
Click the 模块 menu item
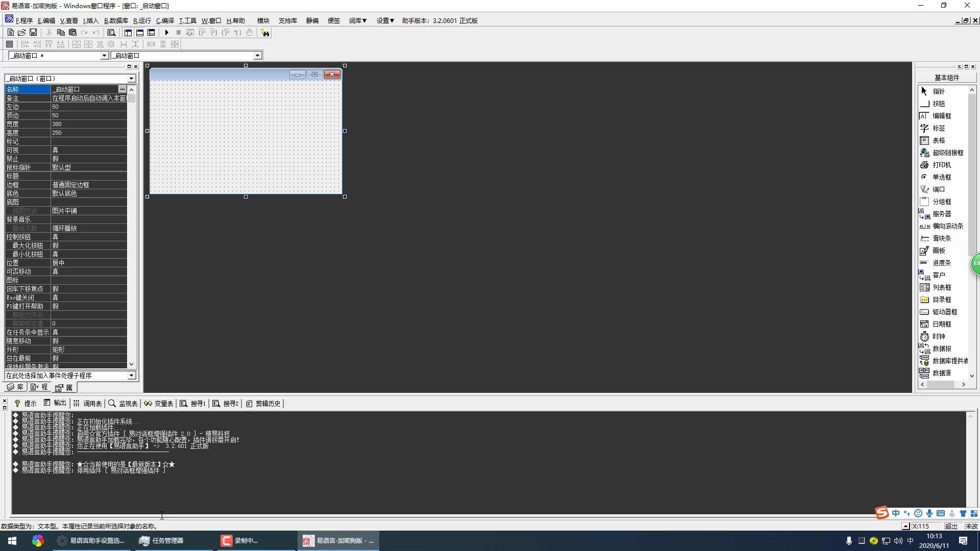tap(263, 21)
